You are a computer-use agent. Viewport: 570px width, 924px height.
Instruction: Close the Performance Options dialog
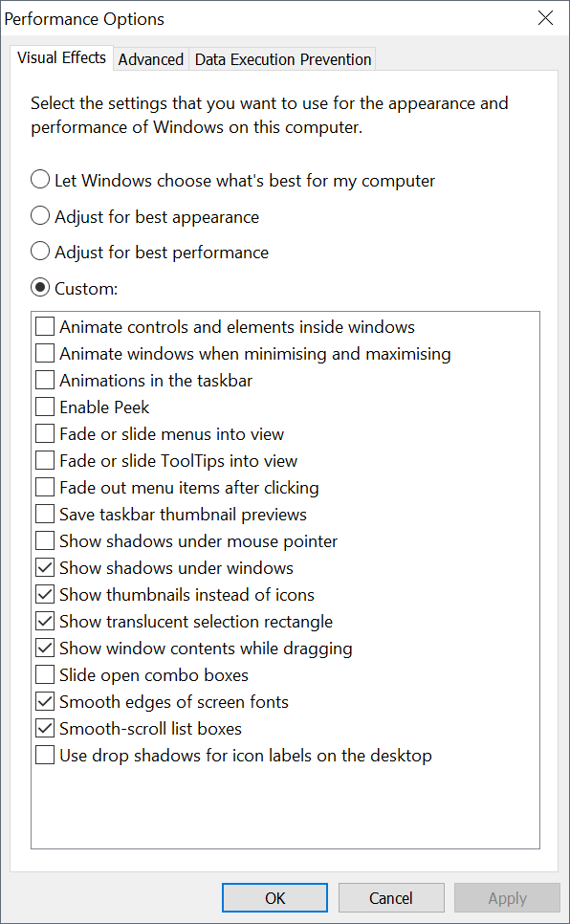[x=545, y=17]
